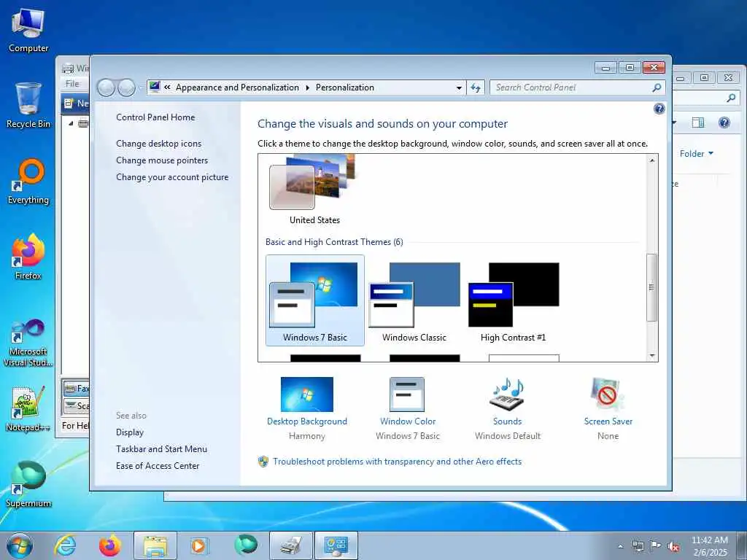
Task: Open Windows Media Player from the taskbar
Action: coord(198,545)
